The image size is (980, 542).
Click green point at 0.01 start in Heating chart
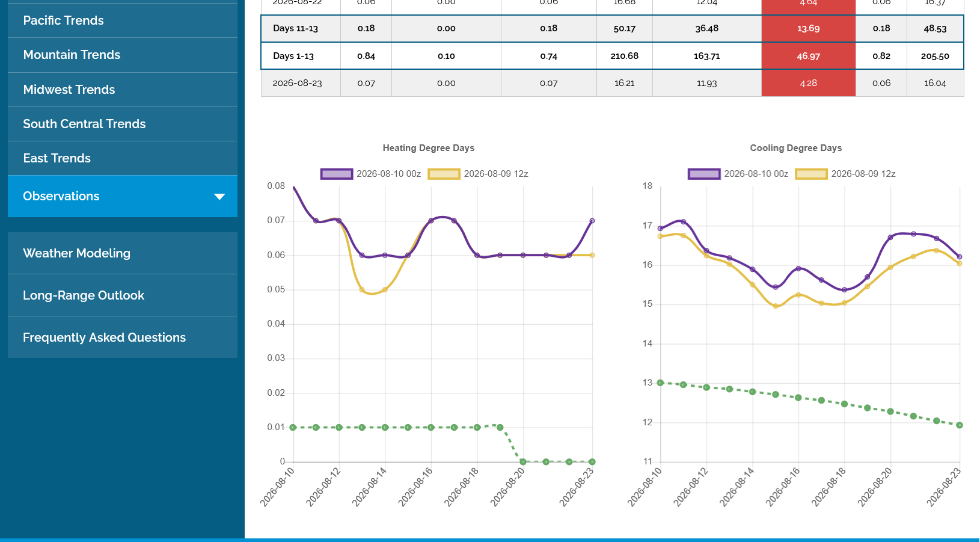pos(293,428)
